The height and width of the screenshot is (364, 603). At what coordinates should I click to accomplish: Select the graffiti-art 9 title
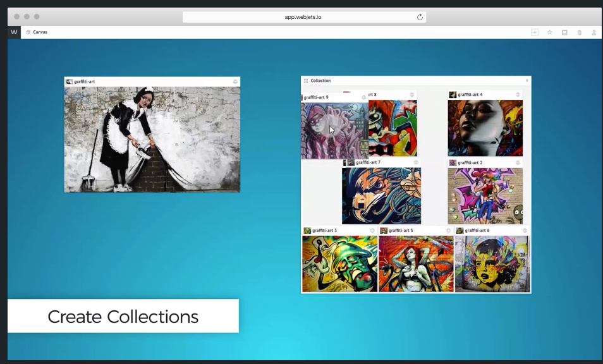click(316, 97)
